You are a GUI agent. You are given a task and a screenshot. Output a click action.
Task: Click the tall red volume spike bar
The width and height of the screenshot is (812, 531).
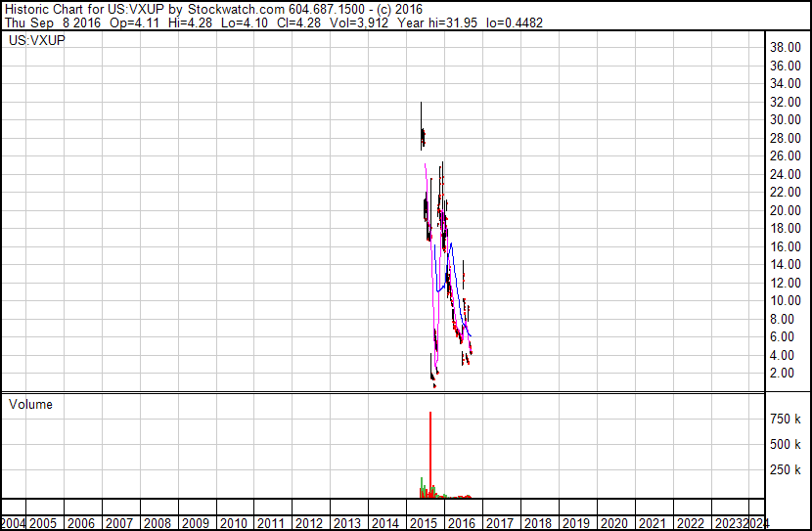coord(430,456)
